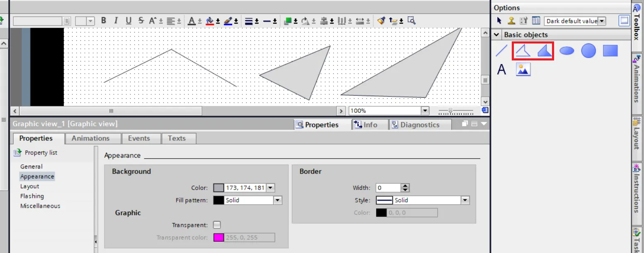
Task: Open the 100% zoom level dropdown
Action: [x=425, y=111]
